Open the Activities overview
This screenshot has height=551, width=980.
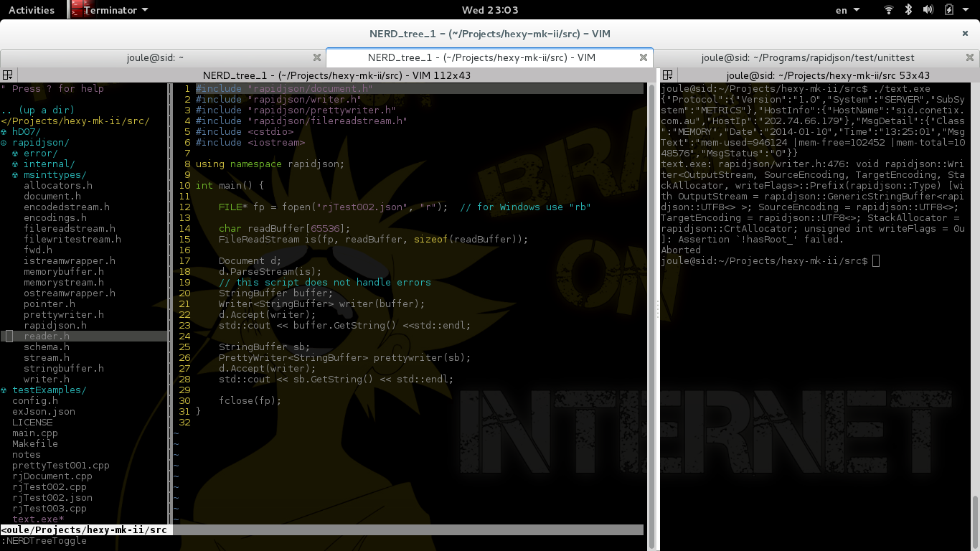(32, 10)
